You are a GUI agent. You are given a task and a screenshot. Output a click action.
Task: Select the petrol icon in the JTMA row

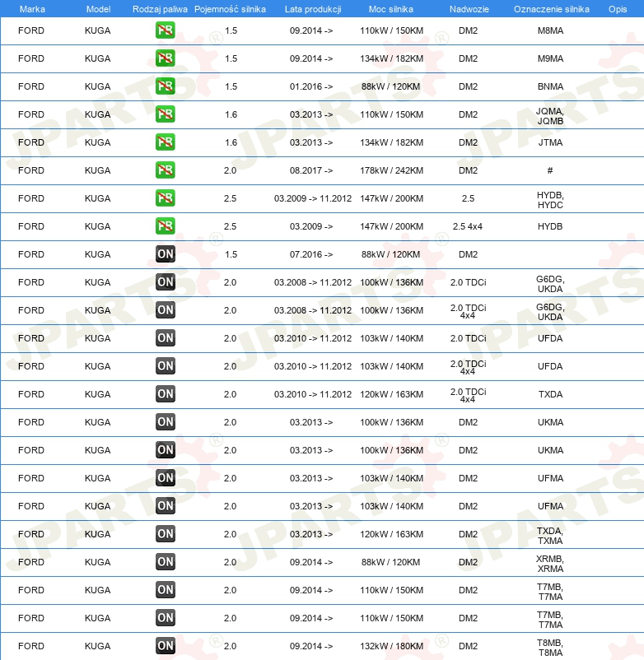coord(165,142)
